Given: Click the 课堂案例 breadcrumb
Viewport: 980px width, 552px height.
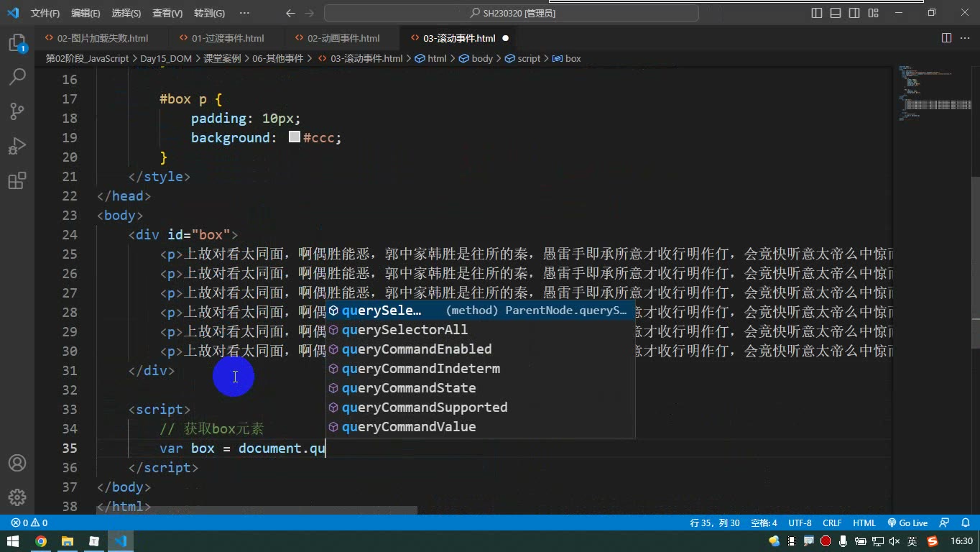Looking at the screenshot, I should click(222, 59).
